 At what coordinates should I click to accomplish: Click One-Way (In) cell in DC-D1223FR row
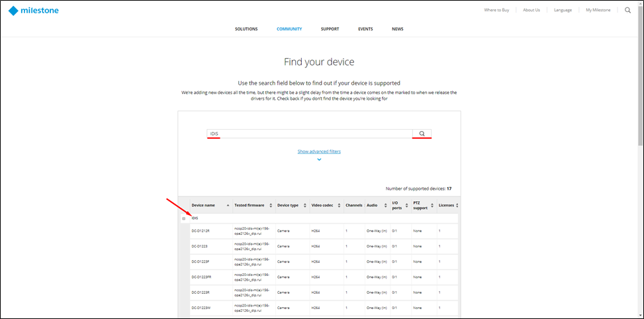pos(377,277)
